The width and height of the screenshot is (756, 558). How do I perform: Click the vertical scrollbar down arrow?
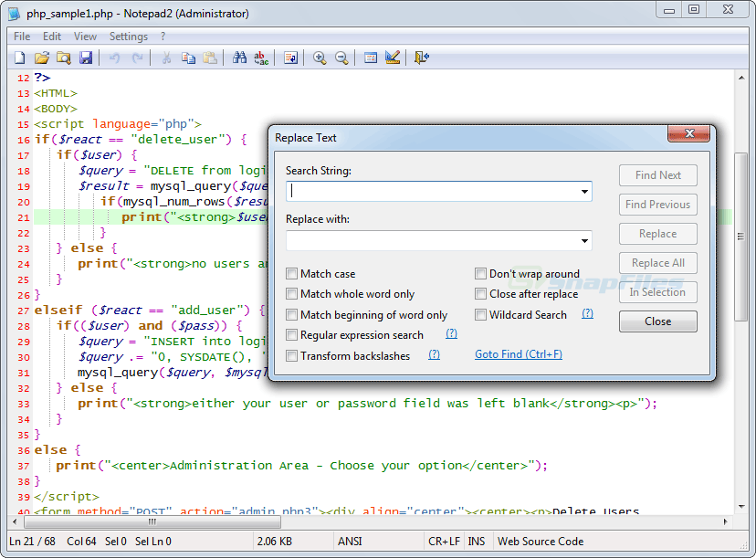pyautogui.click(x=741, y=506)
